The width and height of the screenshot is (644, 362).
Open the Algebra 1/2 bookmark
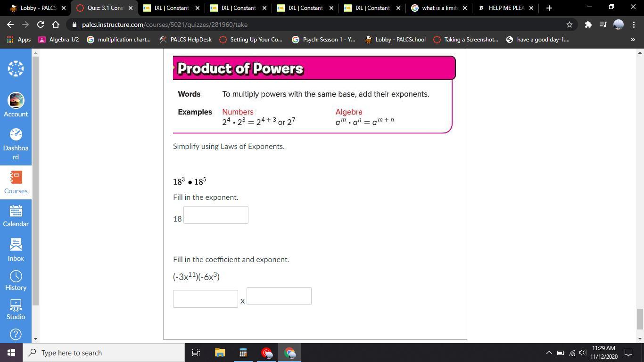(x=58, y=40)
